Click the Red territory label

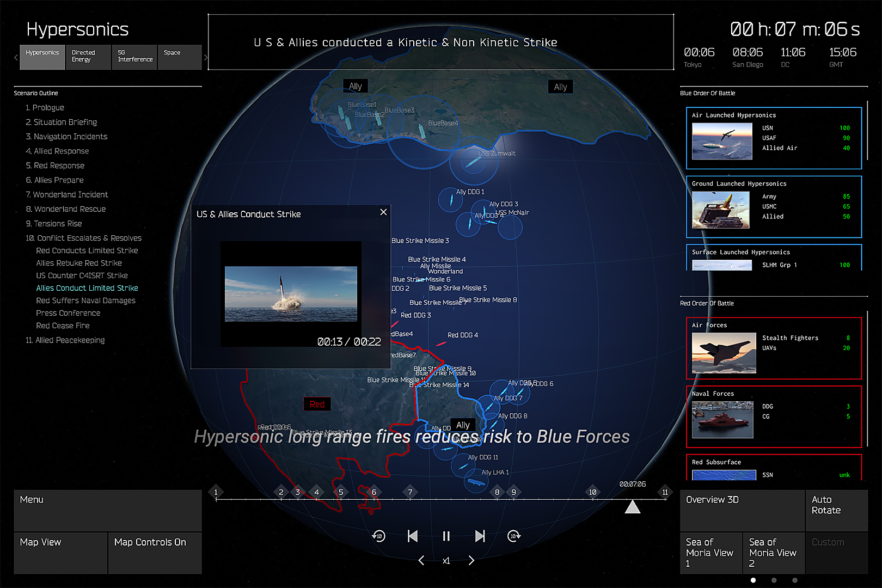click(x=317, y=404)
